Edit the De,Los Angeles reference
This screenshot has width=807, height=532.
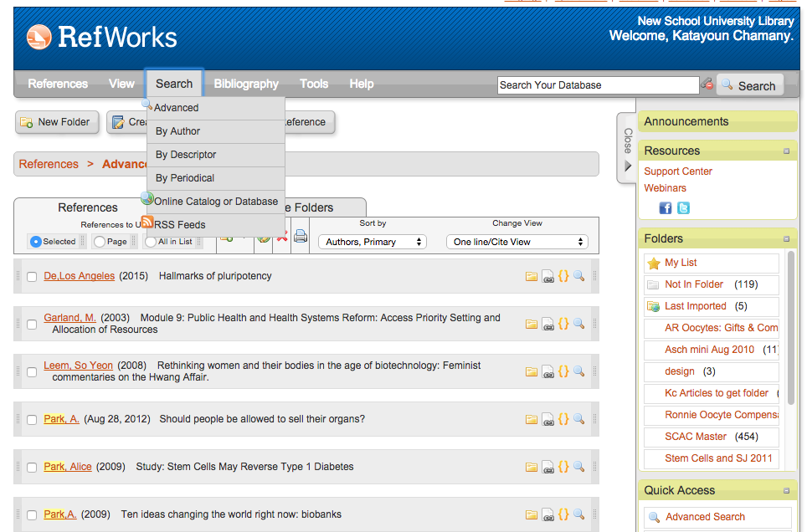(x=548, y=276)
